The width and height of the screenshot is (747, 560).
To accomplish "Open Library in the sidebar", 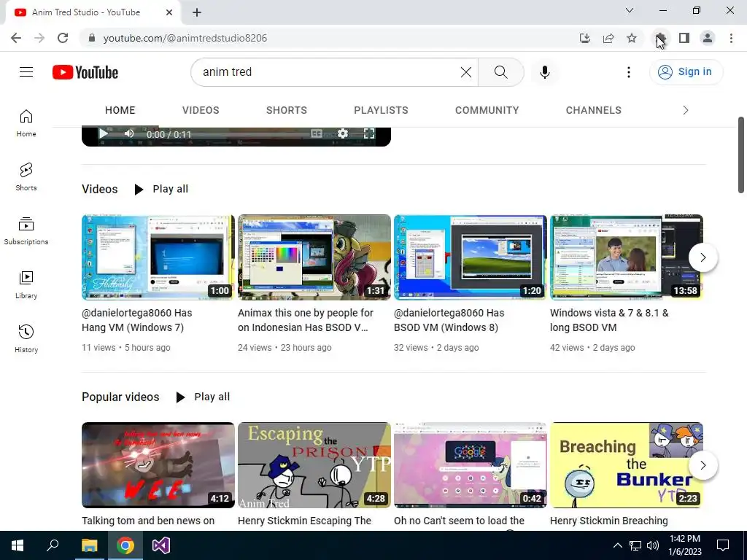I will point(26,285).
